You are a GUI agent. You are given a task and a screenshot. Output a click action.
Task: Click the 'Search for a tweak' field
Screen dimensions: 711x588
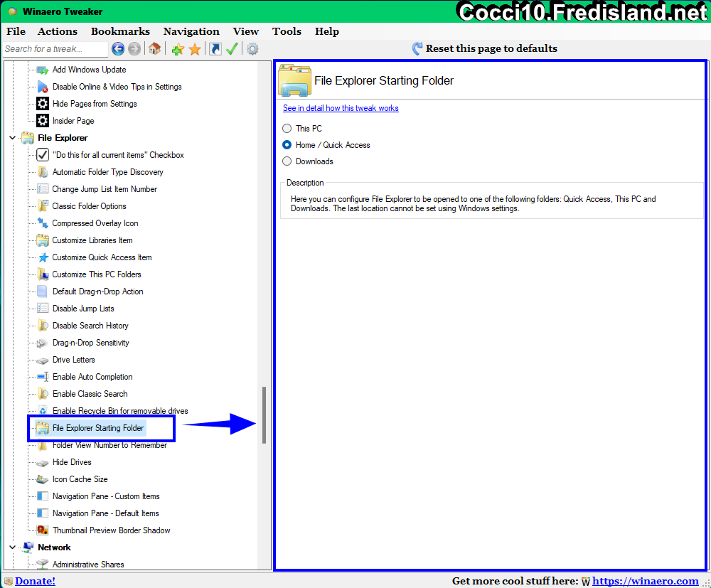pyautogui.click(x=55, y=49)
